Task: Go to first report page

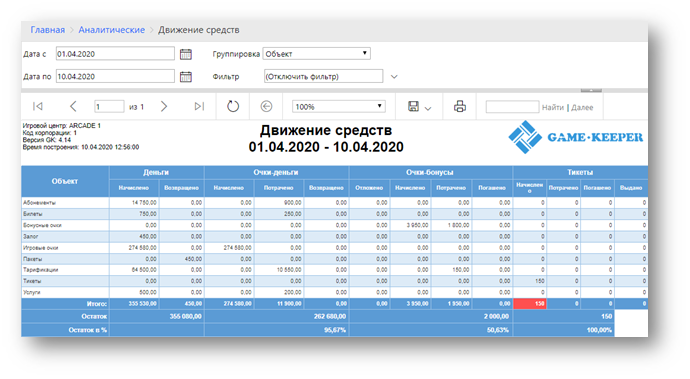Action: [x=38, y=107]
